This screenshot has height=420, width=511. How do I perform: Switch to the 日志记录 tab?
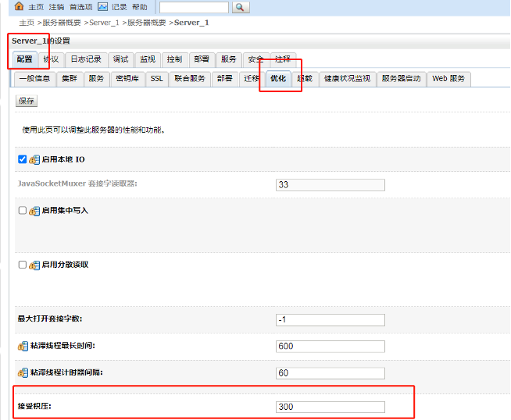point(86,59)
